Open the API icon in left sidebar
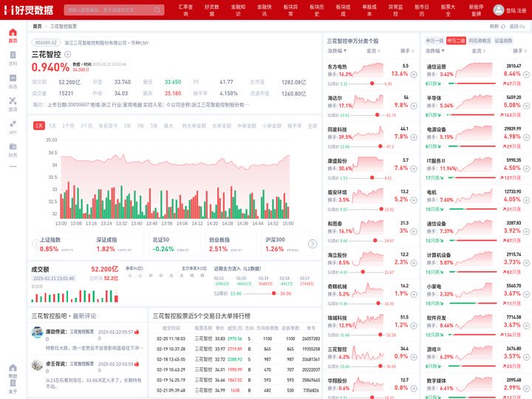 pyautogui.click(x=13, y=123)
